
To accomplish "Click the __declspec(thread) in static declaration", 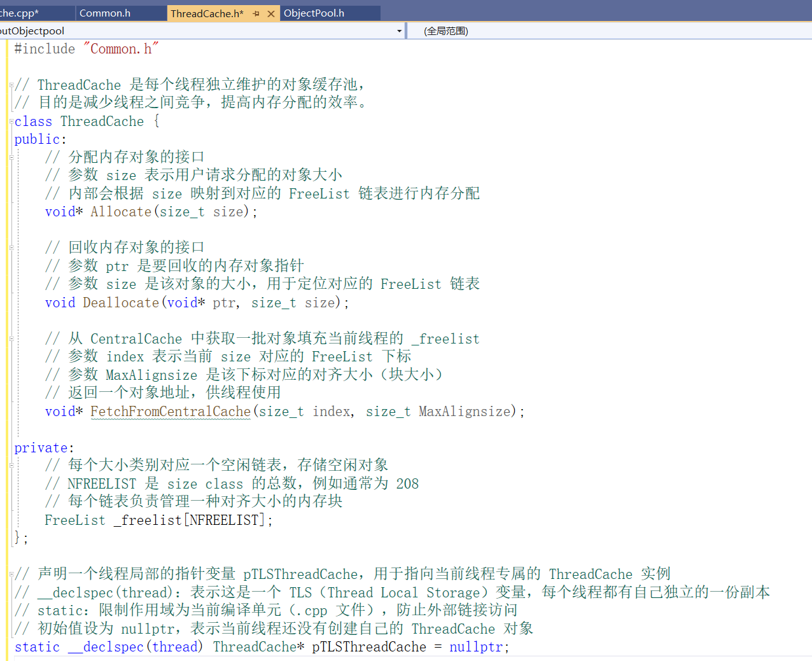I will [136, 647].
